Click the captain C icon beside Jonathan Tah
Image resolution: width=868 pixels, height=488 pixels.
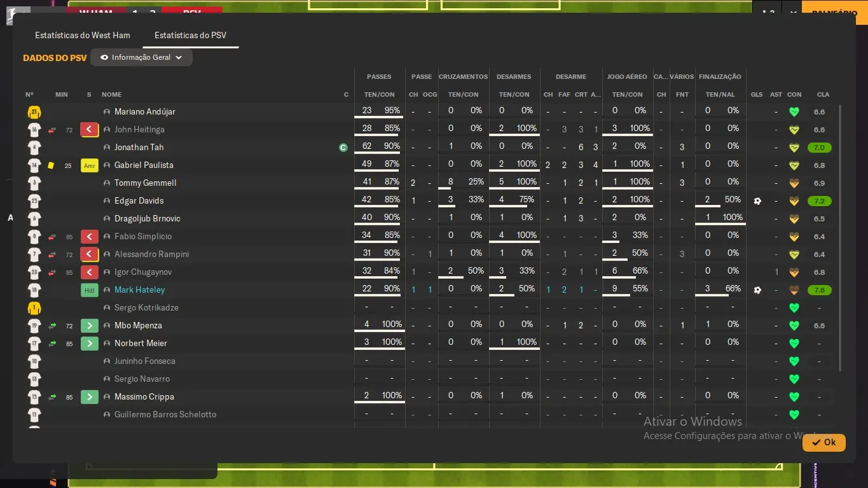343,148
